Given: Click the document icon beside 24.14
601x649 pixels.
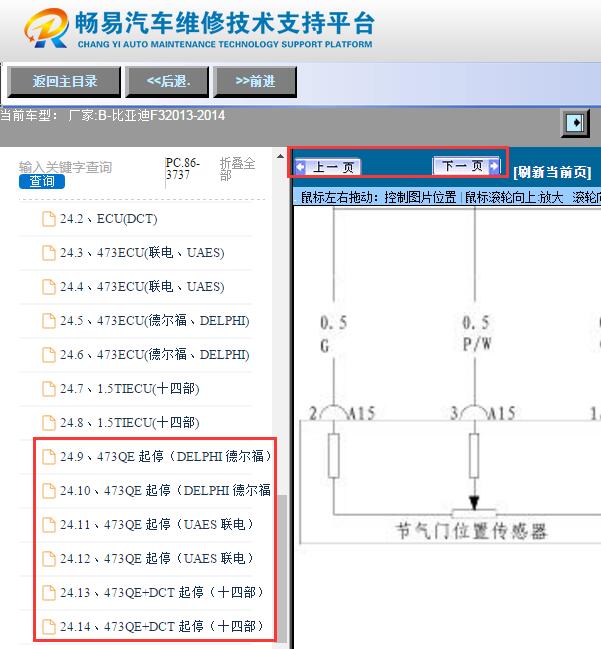Looking at the screenshot, I should click(49, 626).
